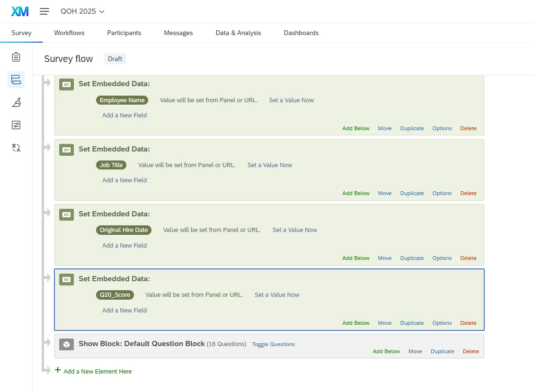The image size is (533, 392).
Task: Move the Default Question Block
Action: tap(415, 352)
